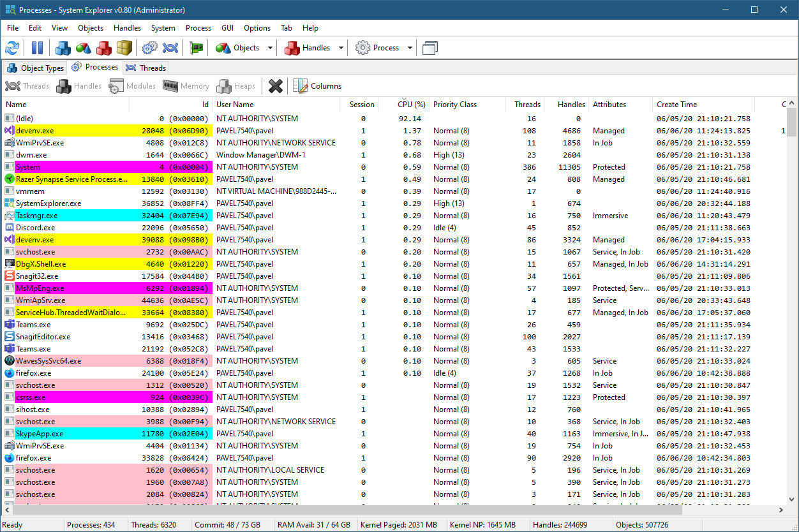Select the SystemExplorer.exe process row
This screenshot has height=532, width=799.
pyautogui.click(x=394, y=203)
